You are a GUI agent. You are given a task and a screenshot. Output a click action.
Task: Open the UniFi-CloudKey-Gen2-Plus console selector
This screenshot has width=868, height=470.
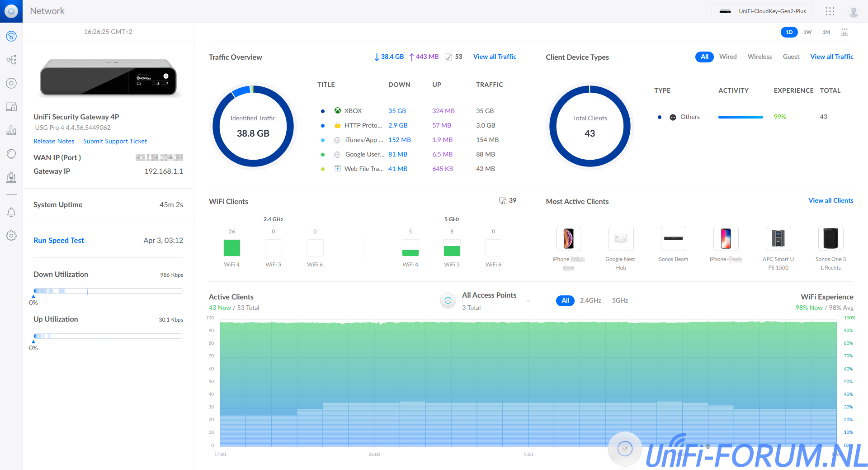click(762, 11)
